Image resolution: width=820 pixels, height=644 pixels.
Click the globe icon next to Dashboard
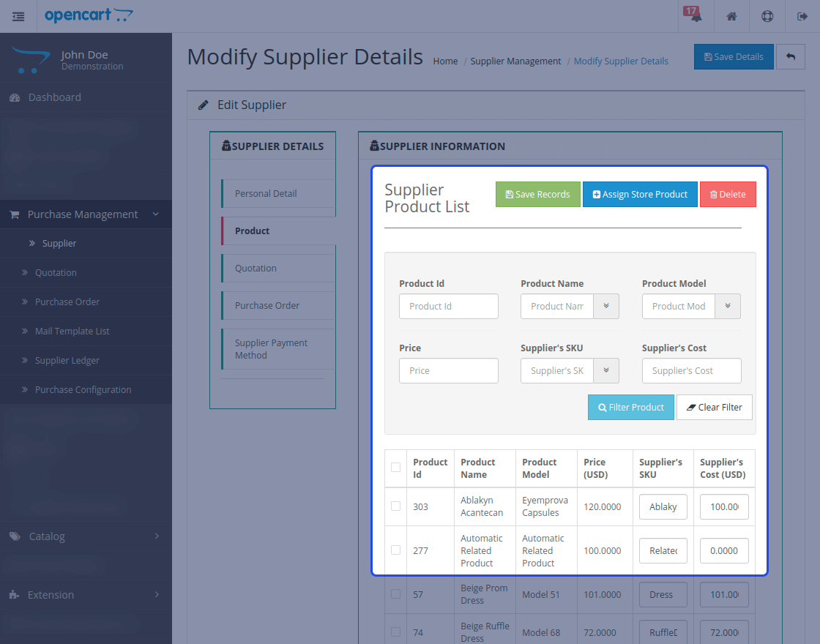click(x=16, y=97)
